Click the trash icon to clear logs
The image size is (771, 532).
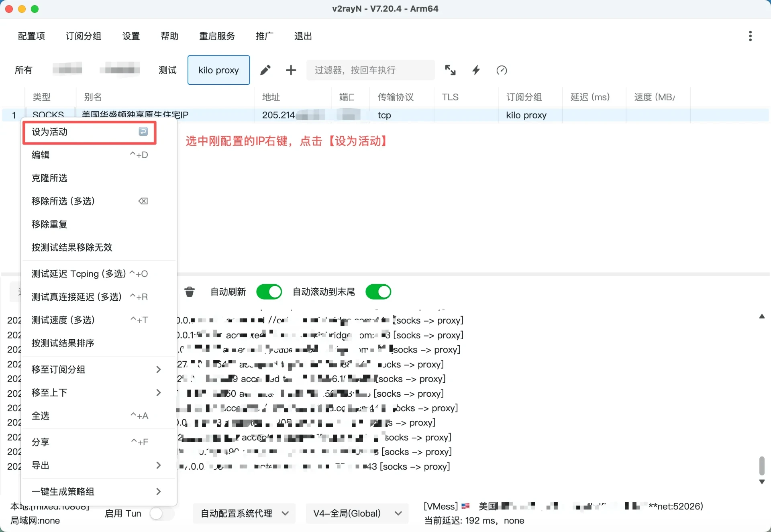click(x=190, y=291)
